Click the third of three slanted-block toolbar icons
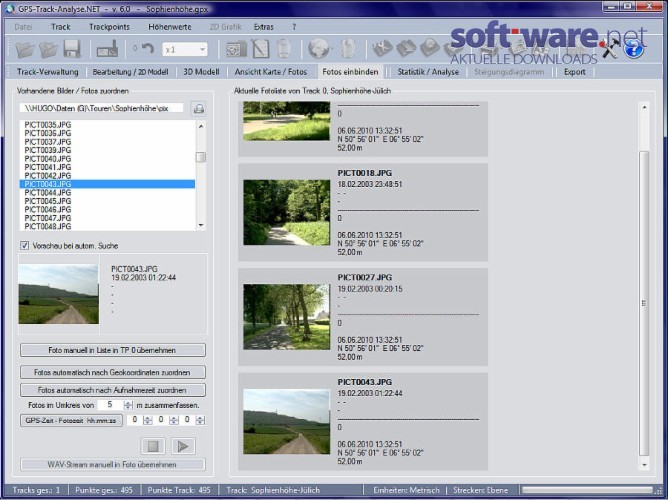Viewport: 668px width, 500px height. tap(429, 48)
